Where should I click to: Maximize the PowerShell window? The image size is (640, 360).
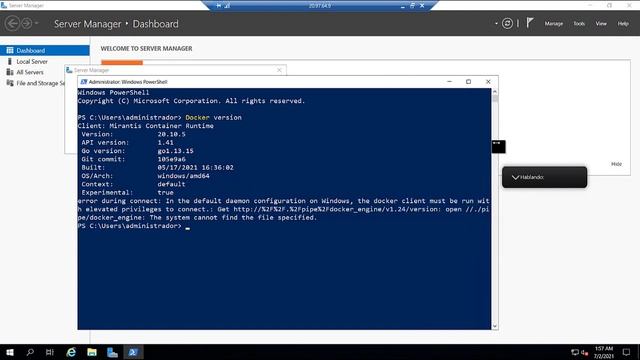pyautogui.click(x=469, y=82)
